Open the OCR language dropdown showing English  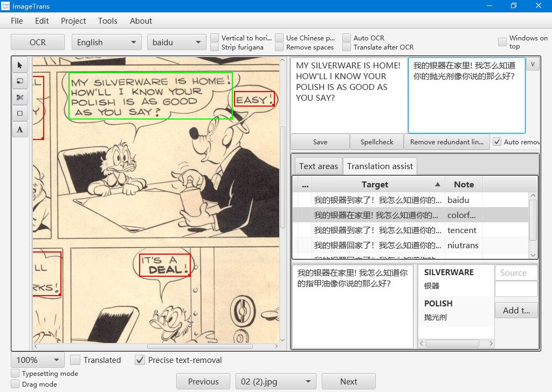point(106,42)
